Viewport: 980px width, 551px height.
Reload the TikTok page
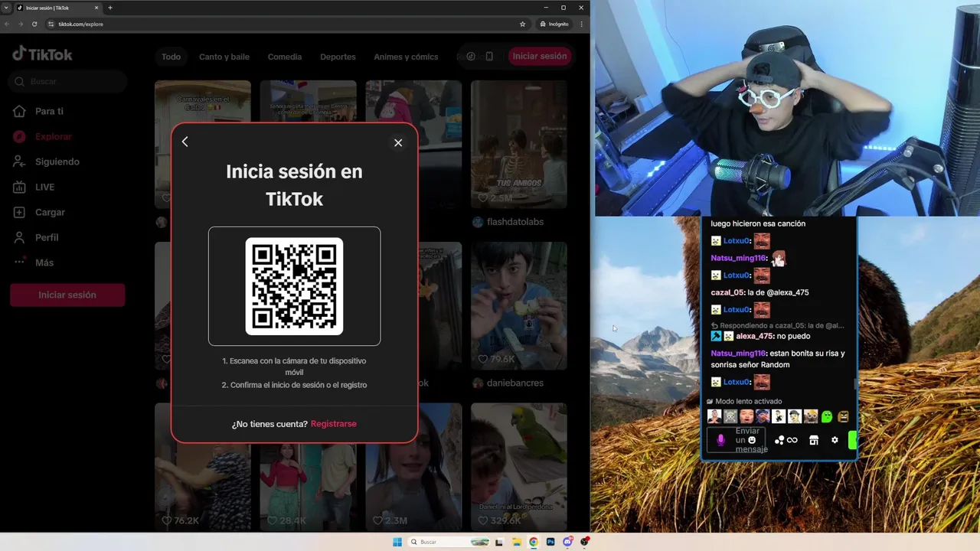34,24
